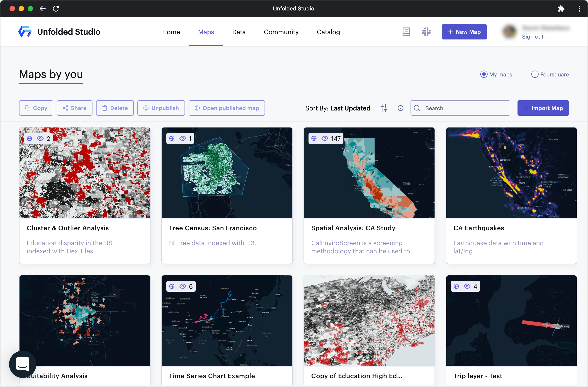Open the extensions puzzle icon
Image resolution: width=588 pixels, height=387 pixels.
point(561,9)
